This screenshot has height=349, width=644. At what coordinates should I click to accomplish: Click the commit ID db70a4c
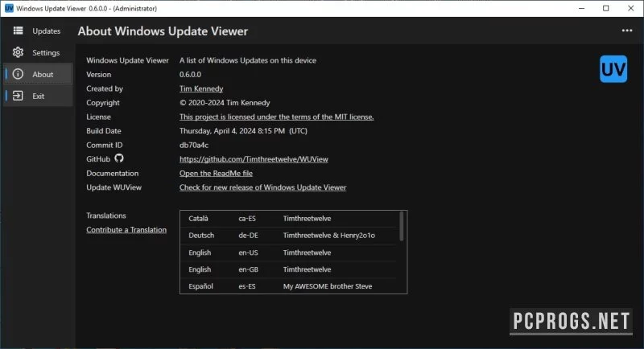tap(194, 146)
